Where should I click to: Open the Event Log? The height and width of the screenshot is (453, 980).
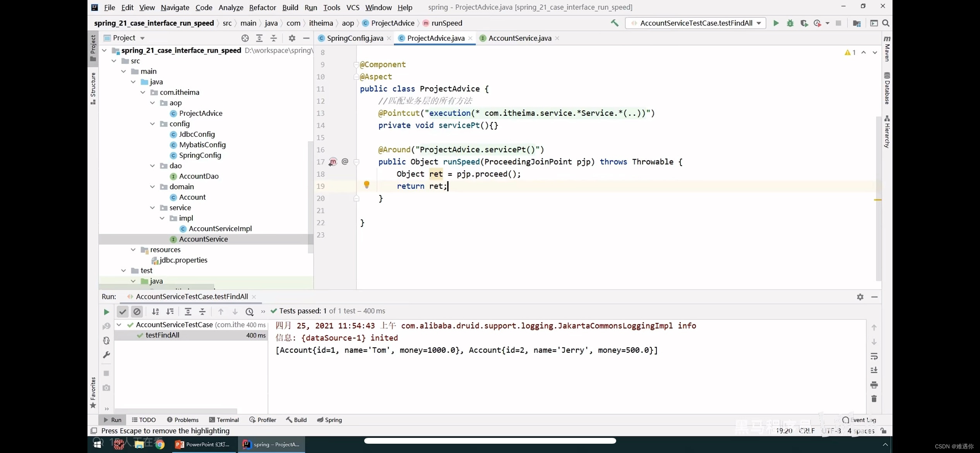(859, 420)
